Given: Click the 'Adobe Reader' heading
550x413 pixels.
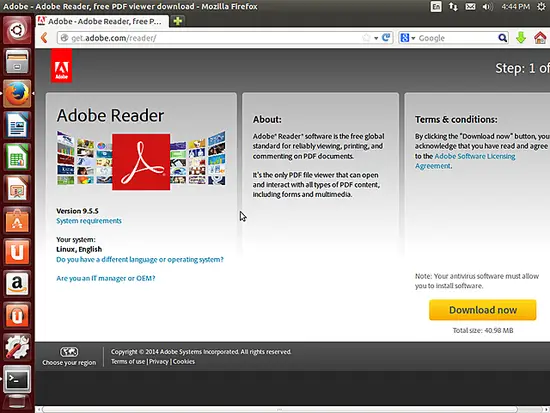Looking at the screenshot, I should click(110, 115).
